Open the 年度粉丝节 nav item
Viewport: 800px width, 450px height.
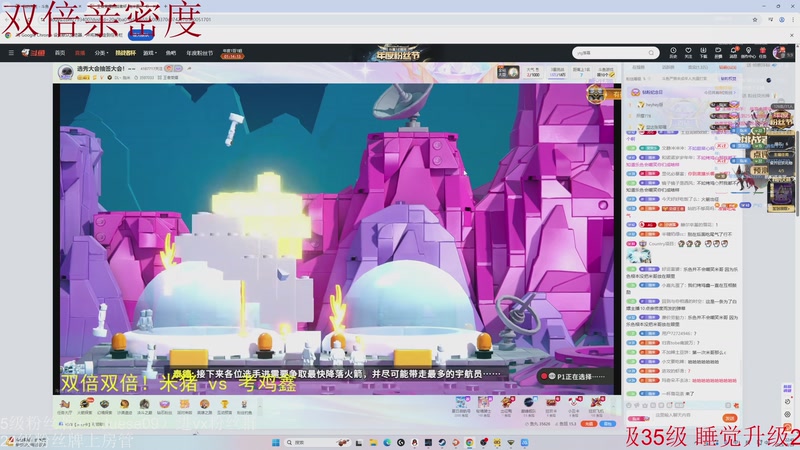click(199, 53)
